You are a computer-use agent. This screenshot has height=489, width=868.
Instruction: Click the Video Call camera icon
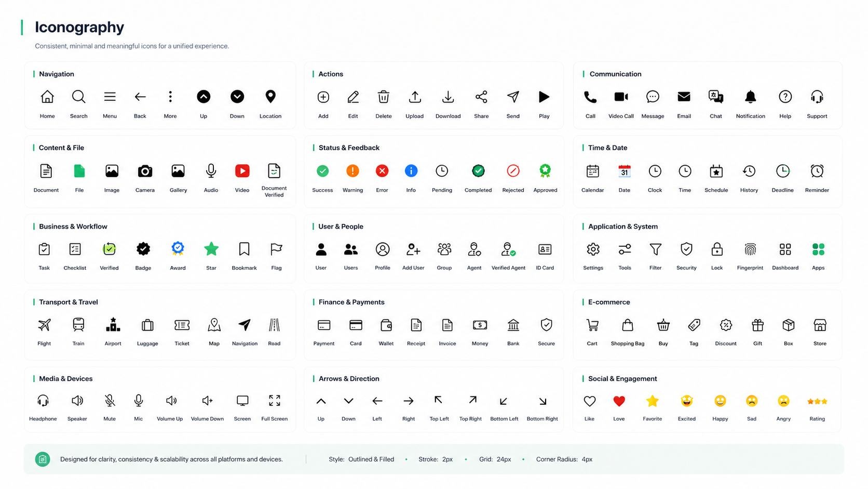point(621,97)
